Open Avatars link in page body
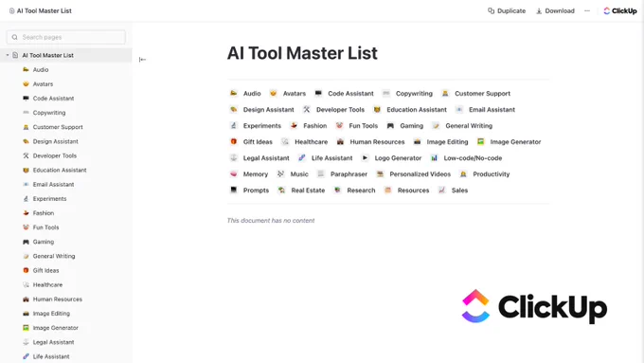This screenshot has width=644, height=363. coord(295,93)
